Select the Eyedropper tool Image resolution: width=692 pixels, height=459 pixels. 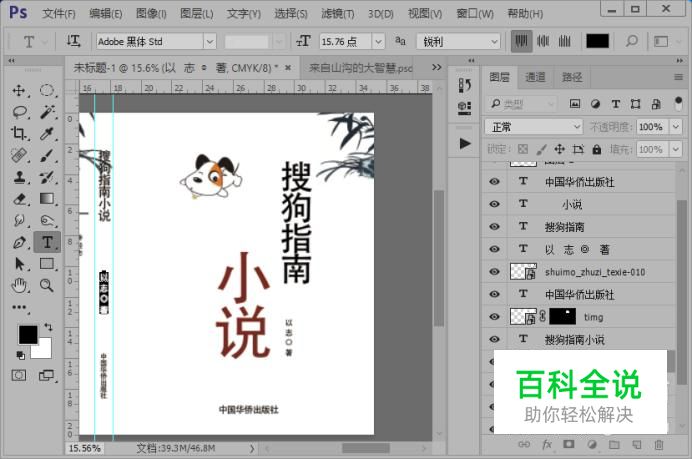coord(47,133)
